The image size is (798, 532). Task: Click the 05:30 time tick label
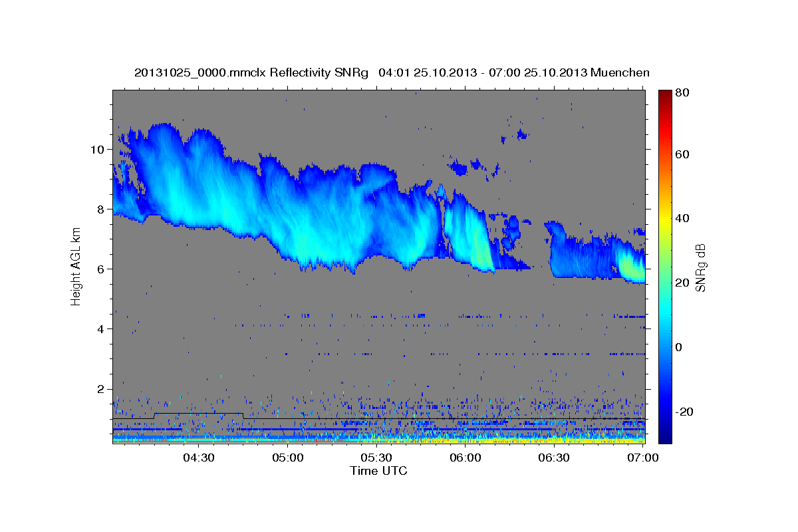(x=376, y=458)
